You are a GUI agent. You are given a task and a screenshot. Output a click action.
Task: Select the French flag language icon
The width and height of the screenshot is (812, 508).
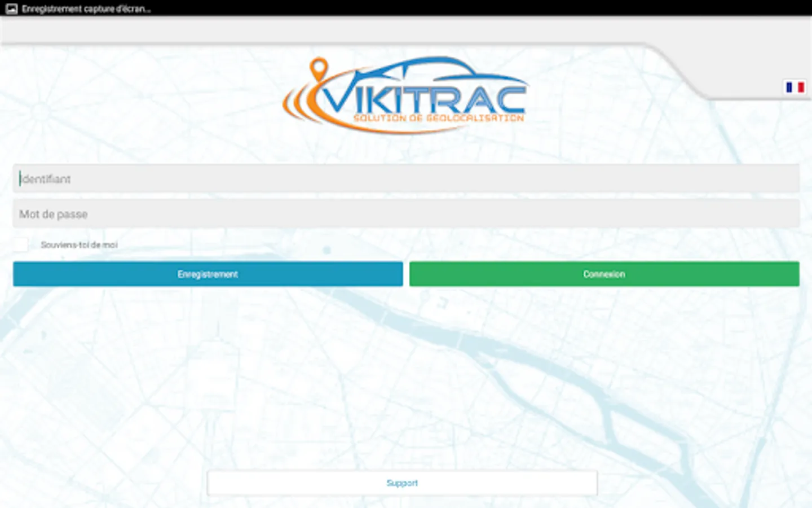pyautogui.click(x=795, y=87)
